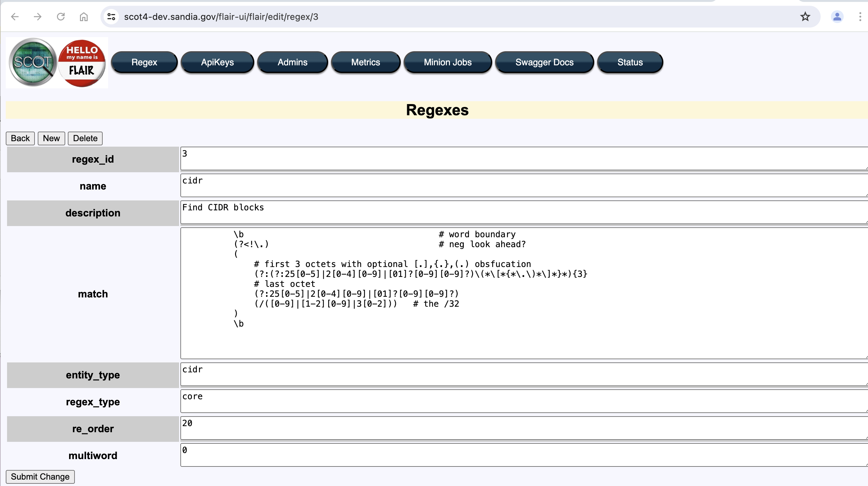Click the New regex button
Image resolution: width=868 pixels, height=486 pixels.
click(51, 138)
